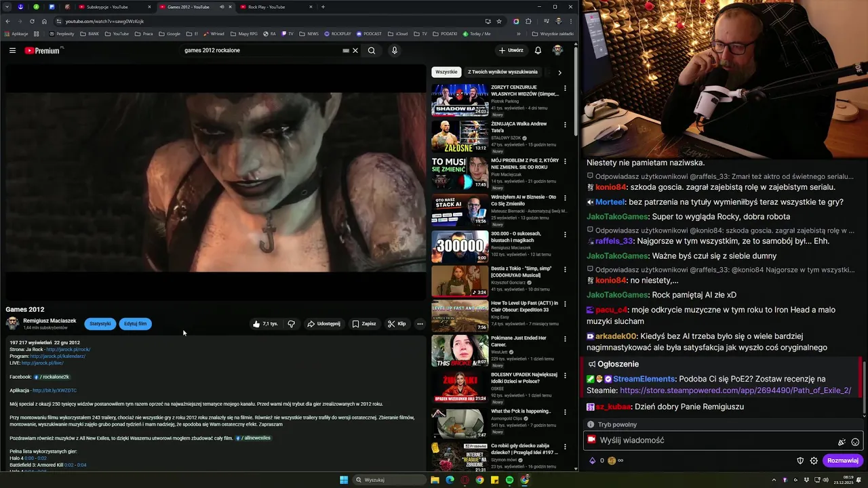Jump to Halo 4 timestamp 0:00

(30, 458)
